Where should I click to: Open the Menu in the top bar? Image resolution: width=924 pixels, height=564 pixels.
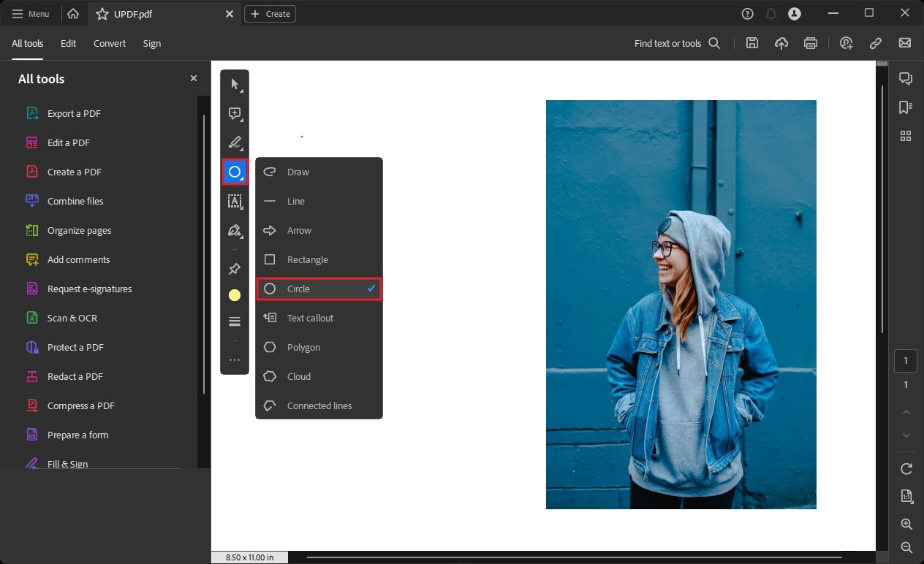click(x=31, y=13)
